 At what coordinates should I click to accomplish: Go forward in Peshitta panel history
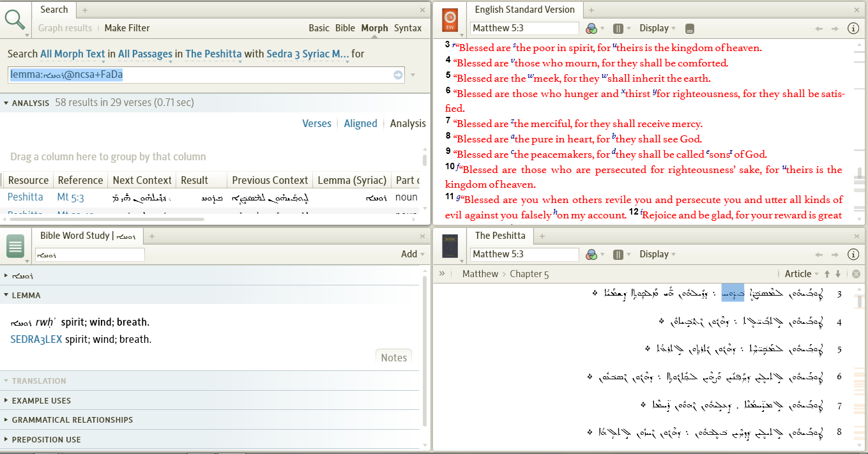(x=835, y=254)
